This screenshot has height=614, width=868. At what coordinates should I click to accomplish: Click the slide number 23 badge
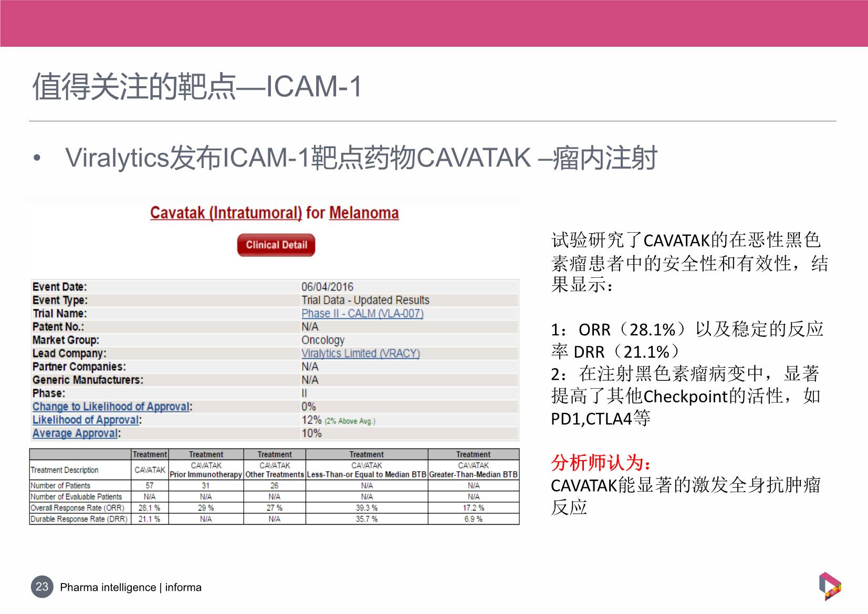click(x=42, y=587)
